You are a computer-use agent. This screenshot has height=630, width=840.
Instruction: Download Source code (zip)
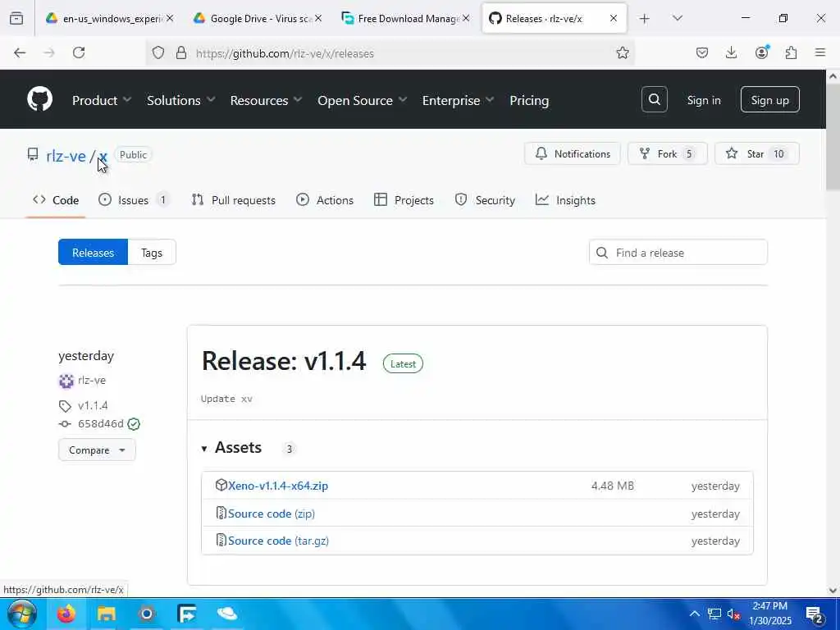tap(271, 514)
